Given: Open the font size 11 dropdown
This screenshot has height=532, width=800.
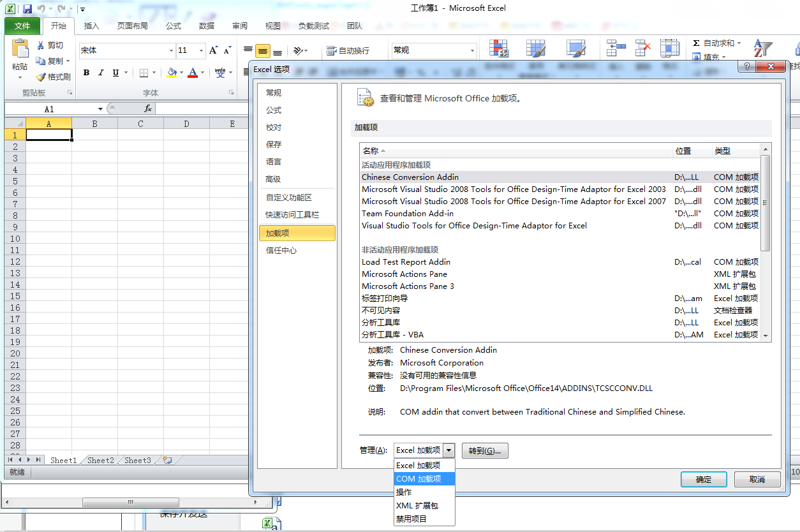Looking at the screenshot, I should pyautogui.click(x=202, y=50).
